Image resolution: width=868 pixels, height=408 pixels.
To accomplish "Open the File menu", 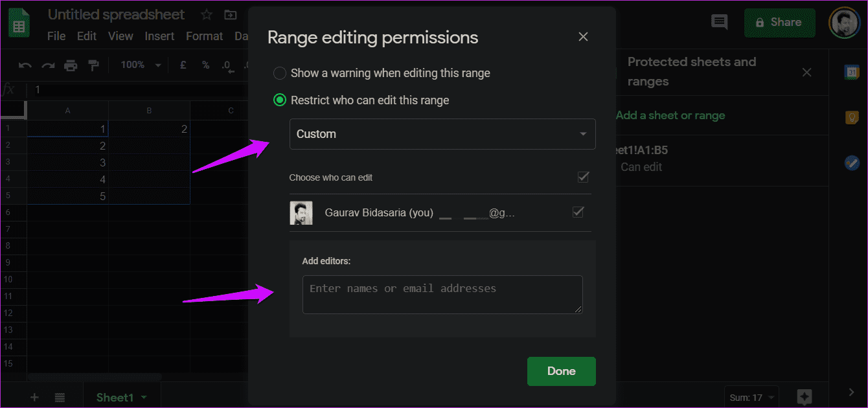I will tap(56, 36).
